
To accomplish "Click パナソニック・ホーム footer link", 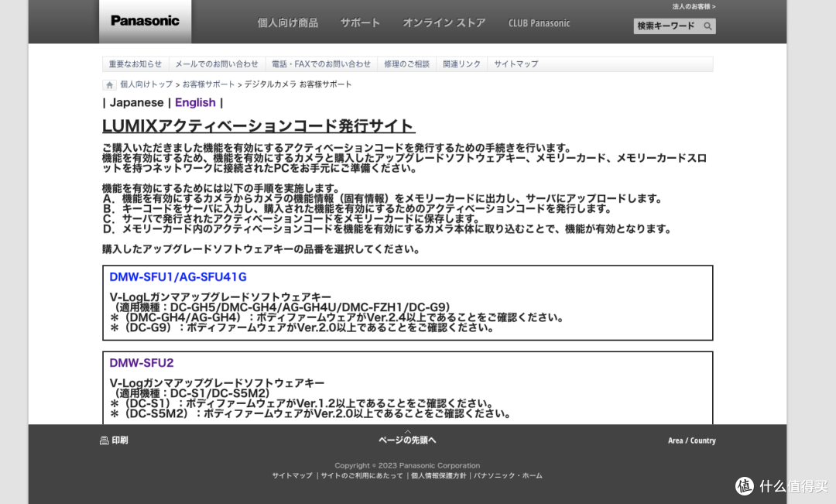I will [x=508, y=475].
